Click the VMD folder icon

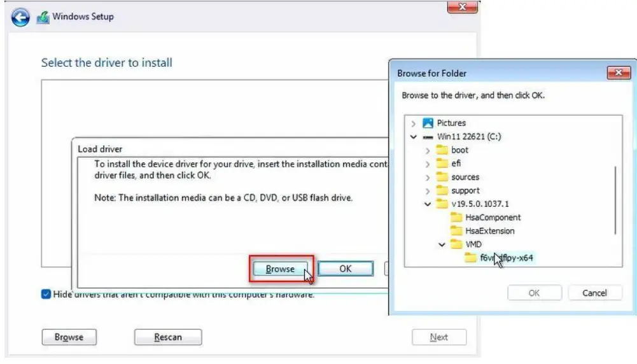click(x=456, y=244)
